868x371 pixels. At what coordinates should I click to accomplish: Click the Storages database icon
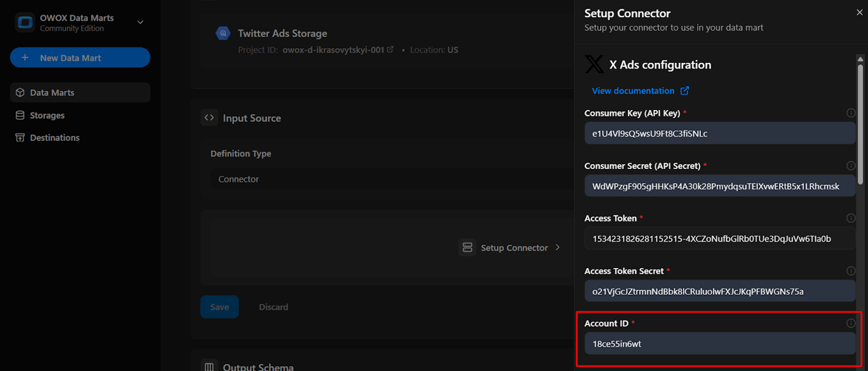(x=20, y=116)
